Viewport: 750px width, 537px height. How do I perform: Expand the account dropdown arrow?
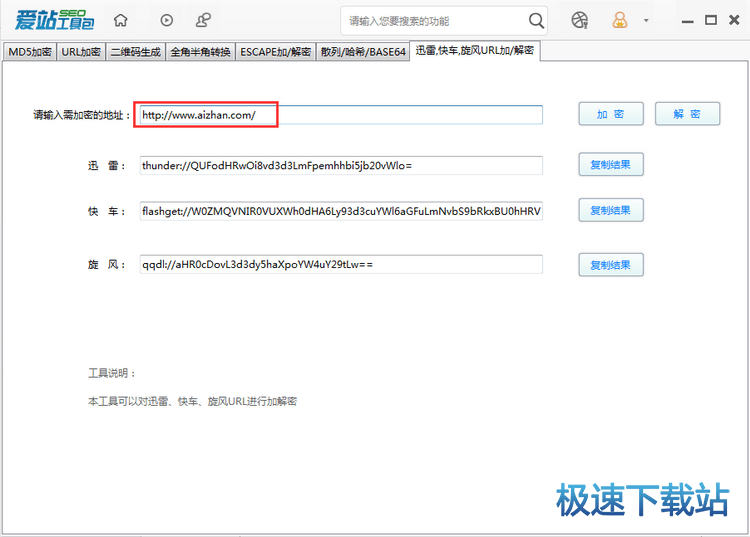(646, 21)
